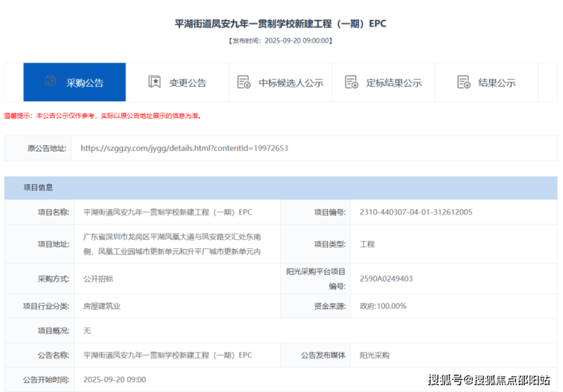The image size is (563, 392).
Task: Click the 项目地址 value starting with 广东省深圳市
Action: point(172,244)
